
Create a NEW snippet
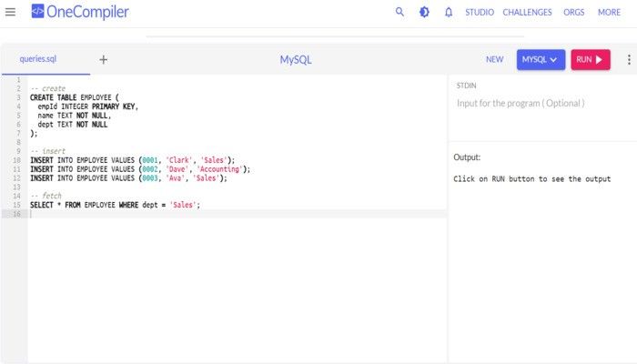494,60
